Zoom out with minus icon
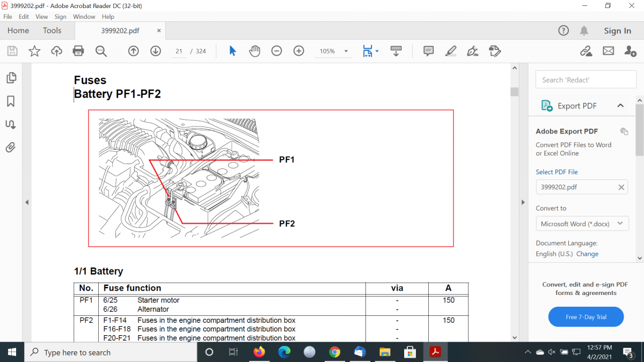 (276, 51)
